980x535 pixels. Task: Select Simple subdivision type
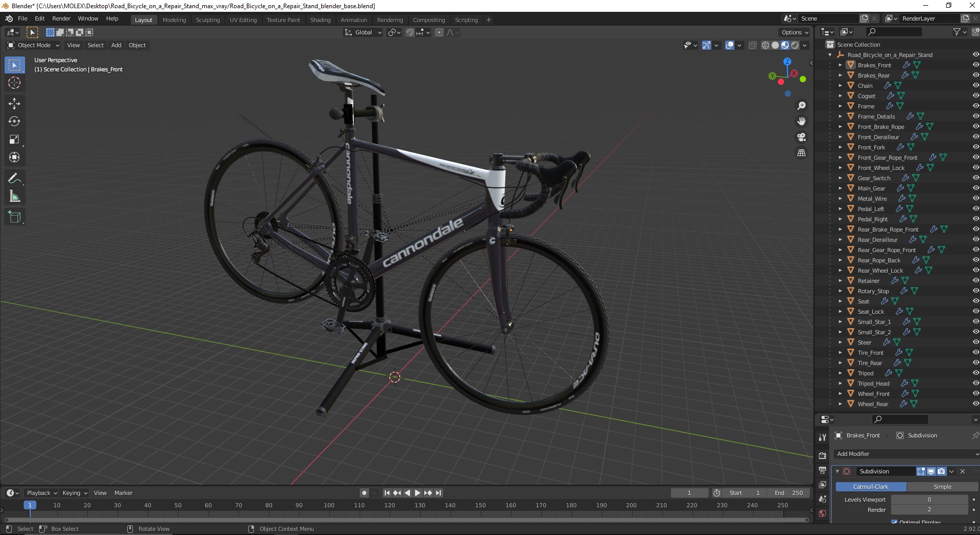942,487
